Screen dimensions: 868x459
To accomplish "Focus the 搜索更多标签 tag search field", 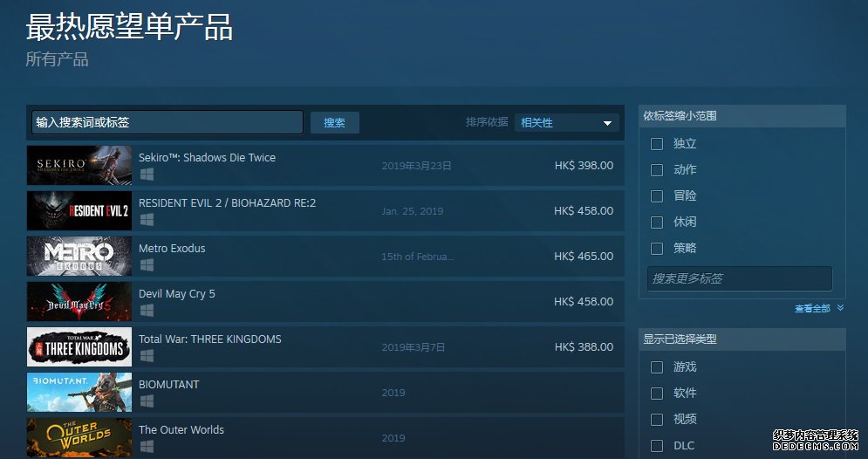I will [x=740, y=278].
